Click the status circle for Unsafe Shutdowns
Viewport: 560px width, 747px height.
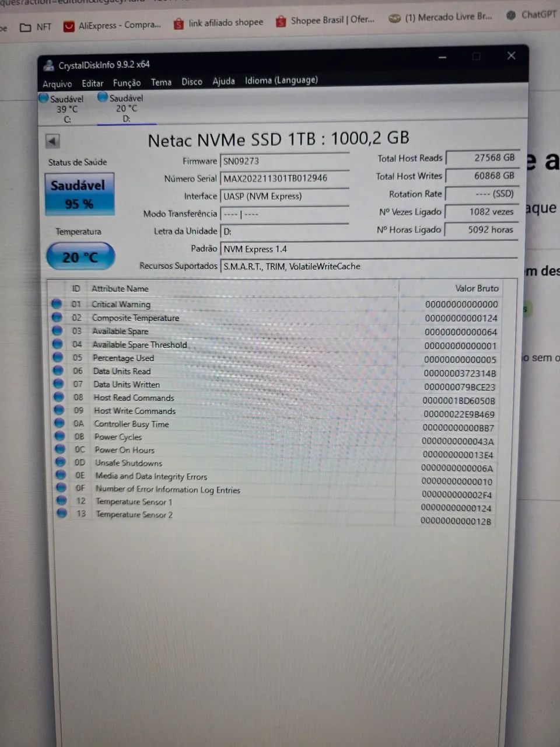click(x=60, y=462)
